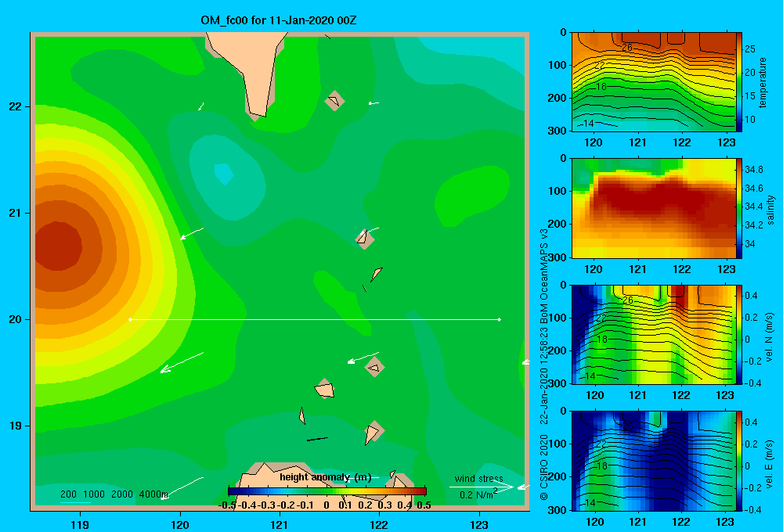The image size is (783, 532).
Task: Click latitude label 19 on the main map
Action: pos(16,426)
